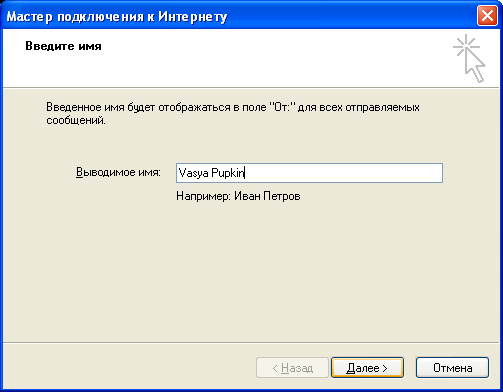
Task: Click the Мастер подключения к Интернету title bar
Action: point(117,16)
